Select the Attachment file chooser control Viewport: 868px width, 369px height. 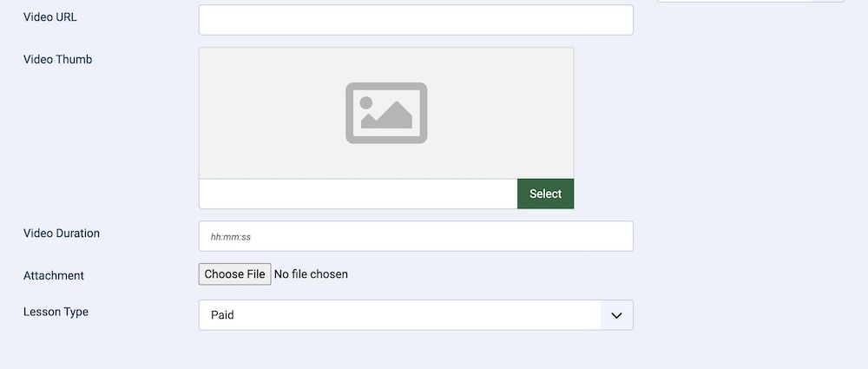tap(274, 274)
